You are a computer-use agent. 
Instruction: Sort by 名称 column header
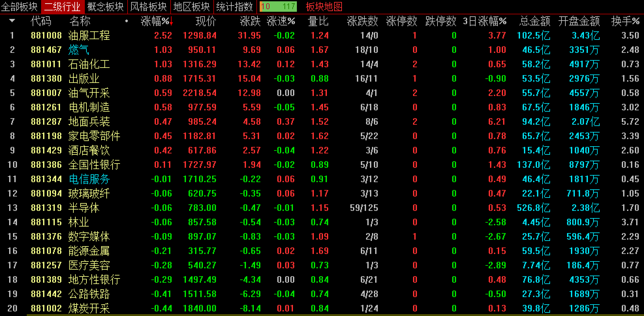80,21
